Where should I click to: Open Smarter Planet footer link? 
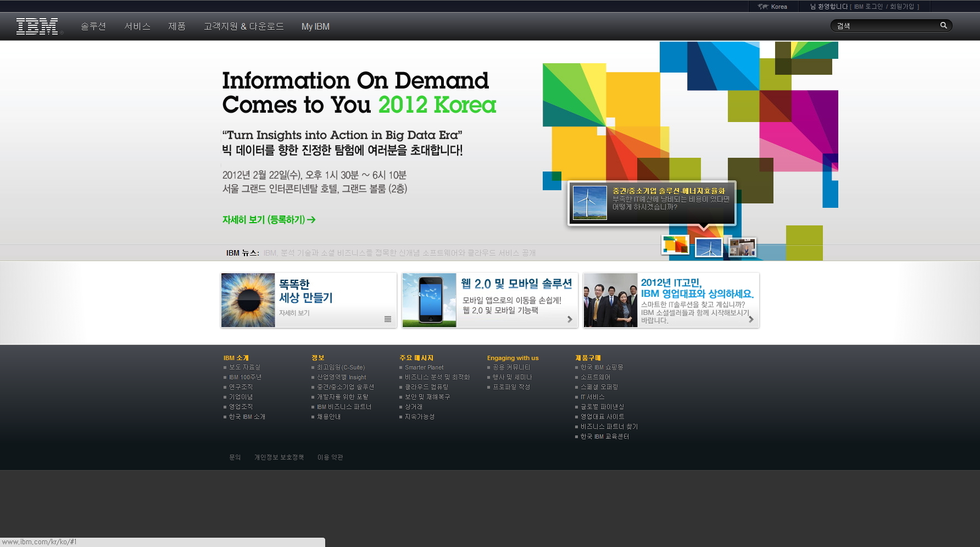[x=424, y=367]
